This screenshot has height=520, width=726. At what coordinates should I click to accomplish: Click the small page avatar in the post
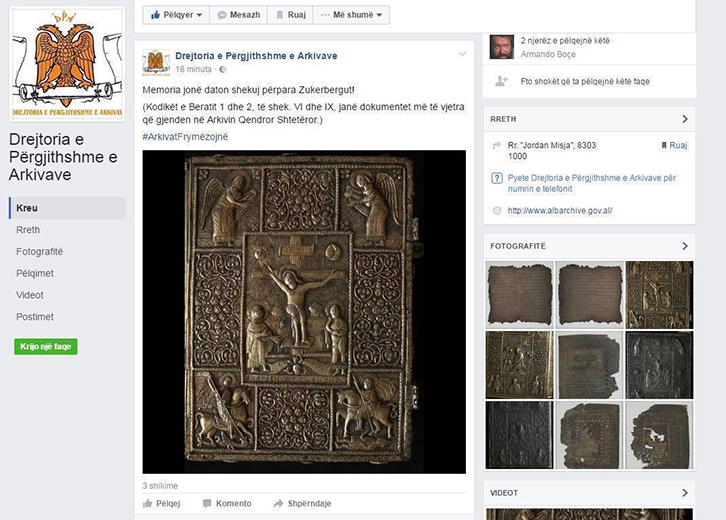(x=156, y=62)
